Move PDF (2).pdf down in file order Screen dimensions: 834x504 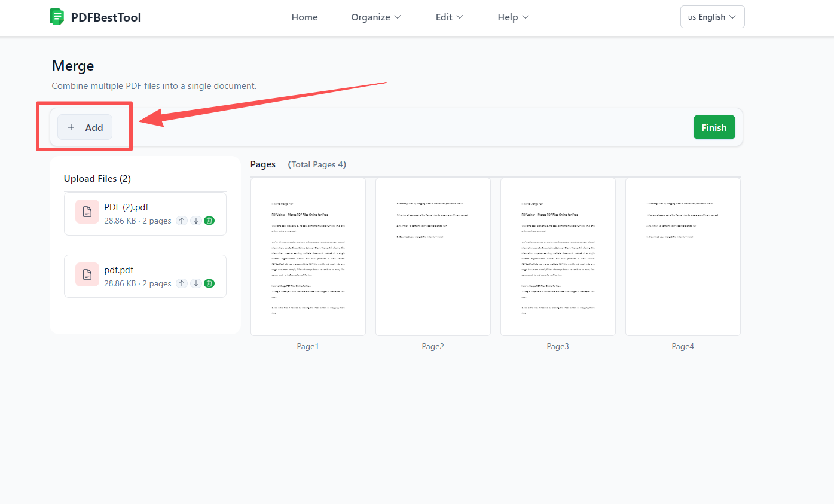[x=196, y=220]
